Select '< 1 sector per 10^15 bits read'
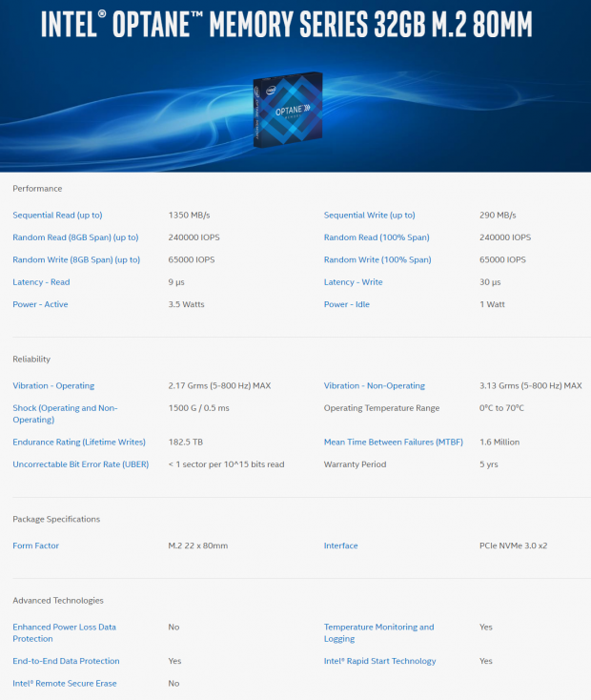 point(226,464)
